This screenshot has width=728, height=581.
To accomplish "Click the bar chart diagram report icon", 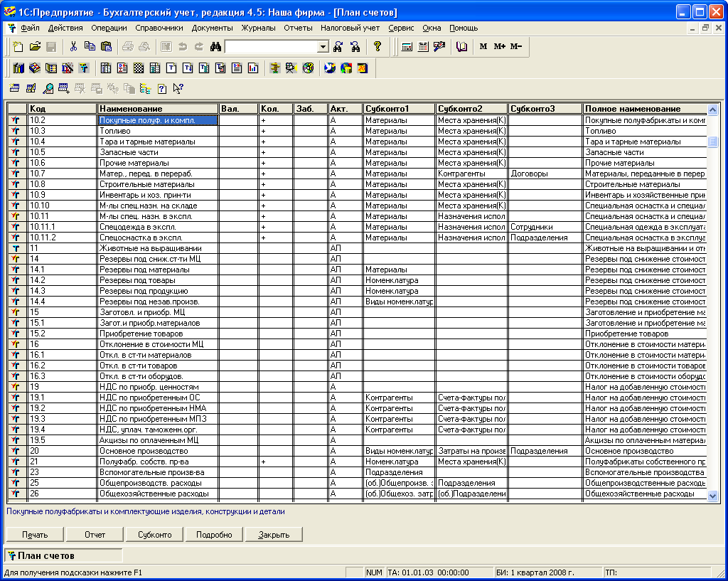I will coord(253,68).
